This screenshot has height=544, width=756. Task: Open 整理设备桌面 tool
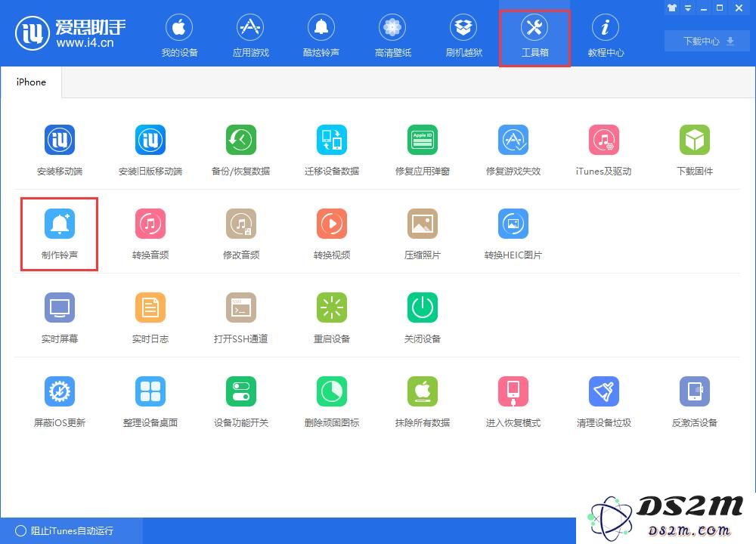tap(150, 401)
